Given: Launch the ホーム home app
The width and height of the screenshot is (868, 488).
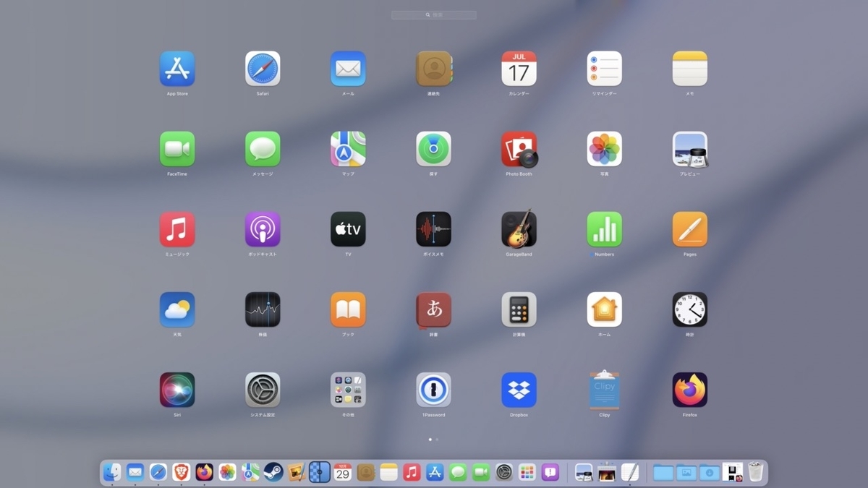Looking at the screenshot, I should (x=604, y=309).
